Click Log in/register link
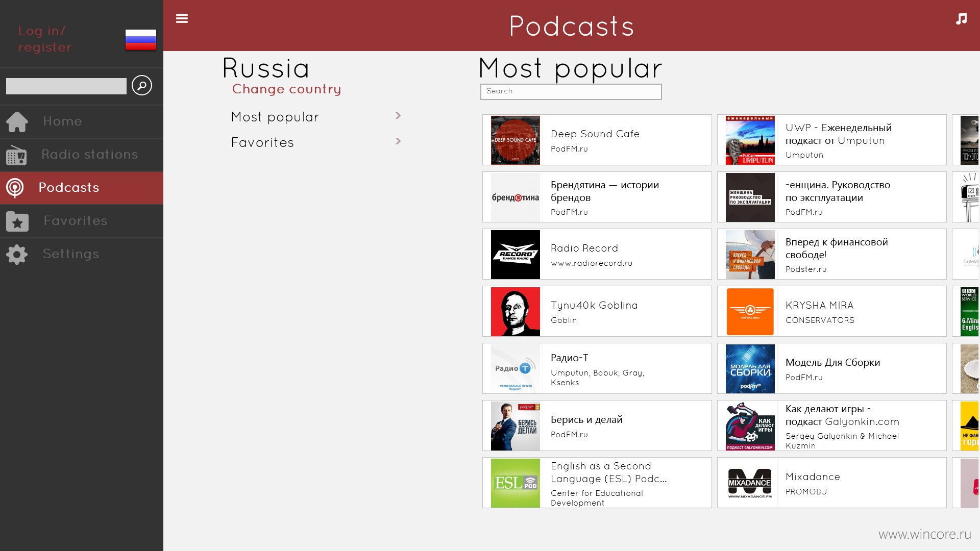This screenshot has height=551, width=980. 45,39
